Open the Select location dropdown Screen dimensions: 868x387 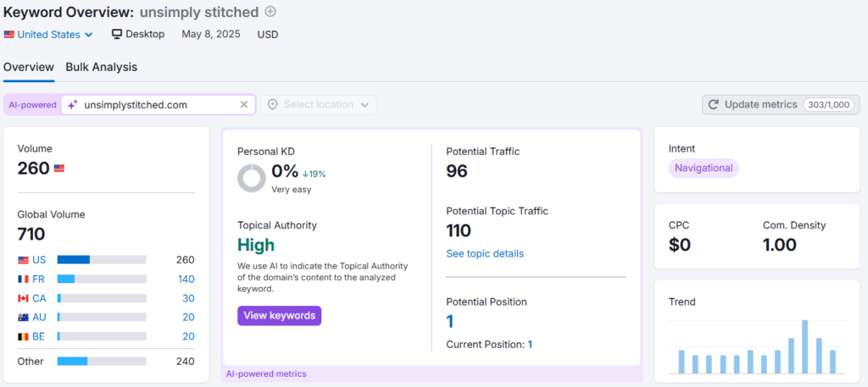point(319,104)
